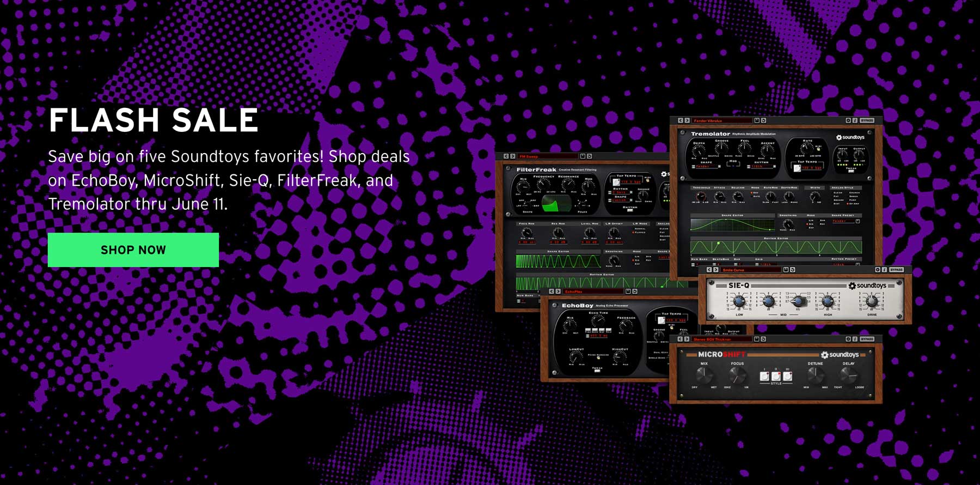The image size is (980, 485).
Task: Click the Tremolator Rhythm Editor waveform
Action: tap(776, 247)
